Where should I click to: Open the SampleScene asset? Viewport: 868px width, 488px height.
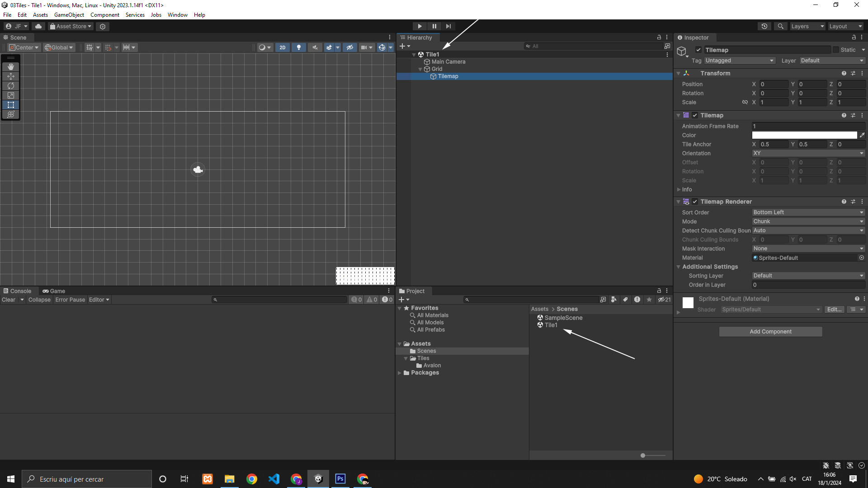563,318
